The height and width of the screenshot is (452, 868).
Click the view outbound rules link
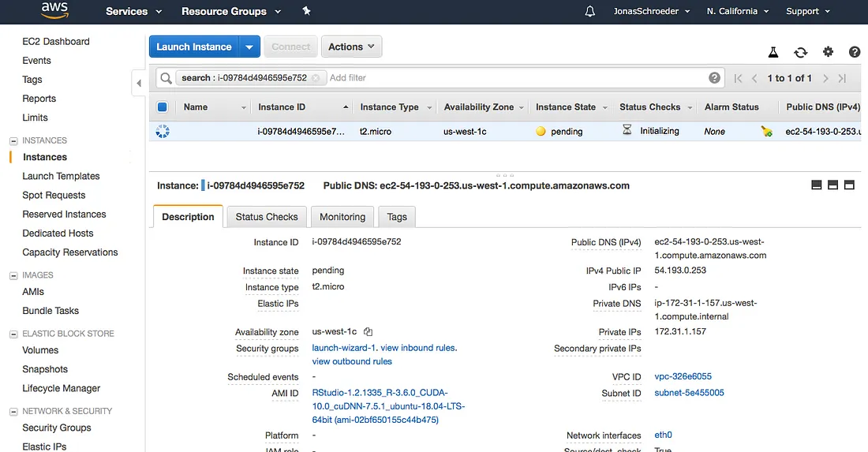(352, 361)
